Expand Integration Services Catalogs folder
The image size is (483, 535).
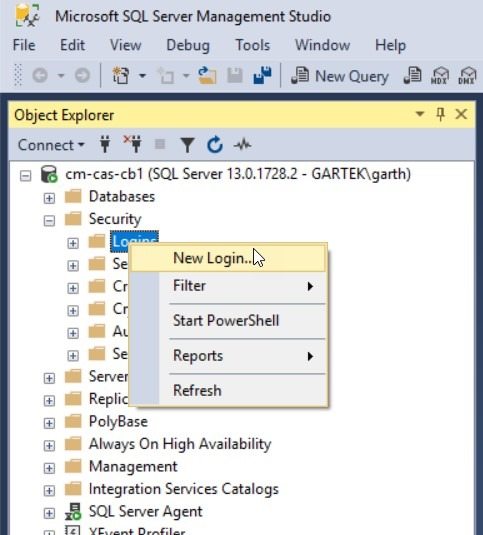tap(49, 491)
